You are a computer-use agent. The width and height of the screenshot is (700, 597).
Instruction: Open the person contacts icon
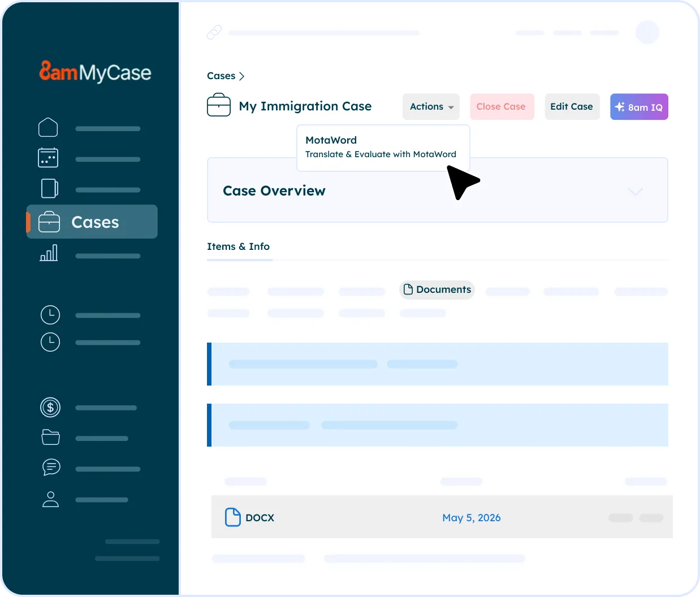[x=51, y=499]
